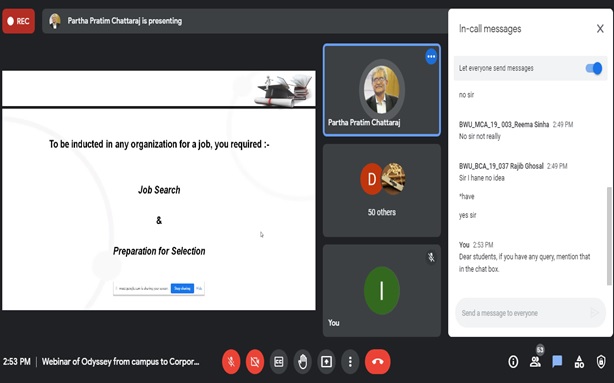The height and width of the screenshot is (383, 614).
Task: Leave call with red hang-up button
Action: [377, 361]
